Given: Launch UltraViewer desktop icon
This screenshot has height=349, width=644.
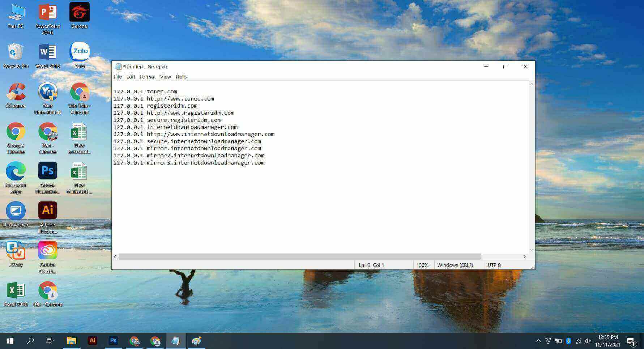Looking at the screenshot, I should pyautogui.click(x=16, y=215).
